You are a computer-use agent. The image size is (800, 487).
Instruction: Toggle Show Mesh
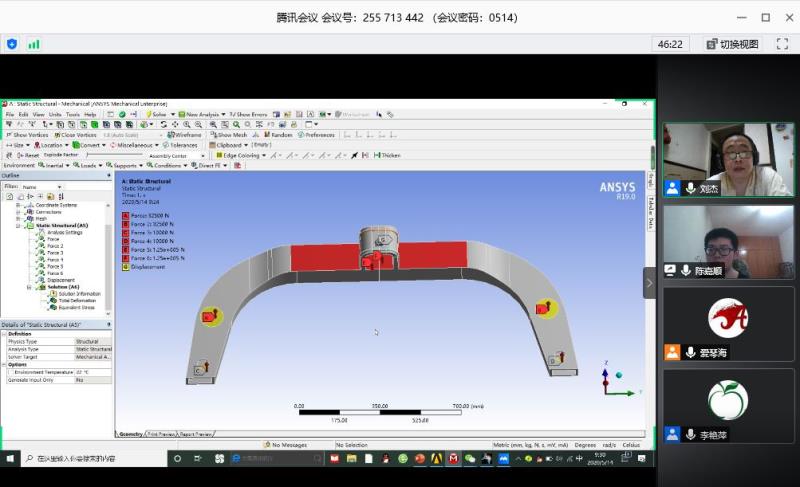[229, 135]
